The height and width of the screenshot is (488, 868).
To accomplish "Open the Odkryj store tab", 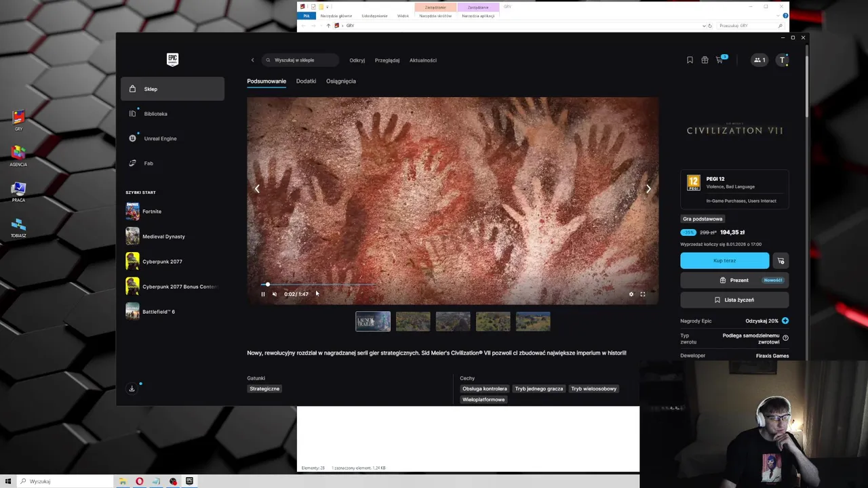I will point(357,60).
